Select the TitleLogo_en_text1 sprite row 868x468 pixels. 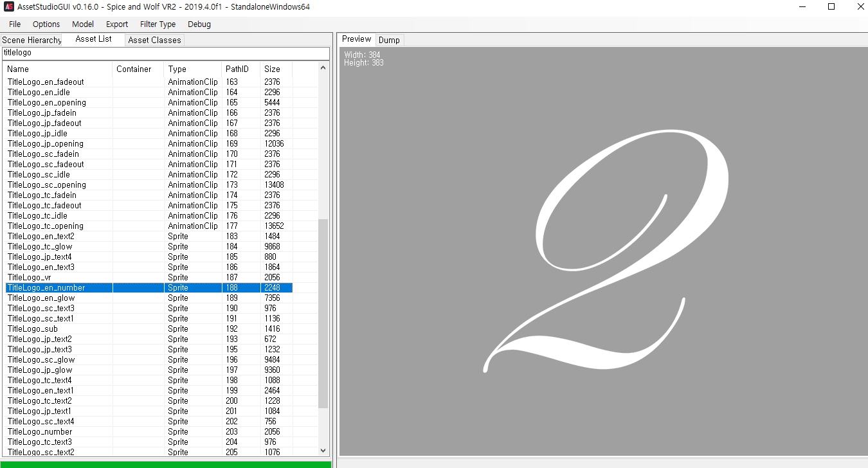point(149,390)
